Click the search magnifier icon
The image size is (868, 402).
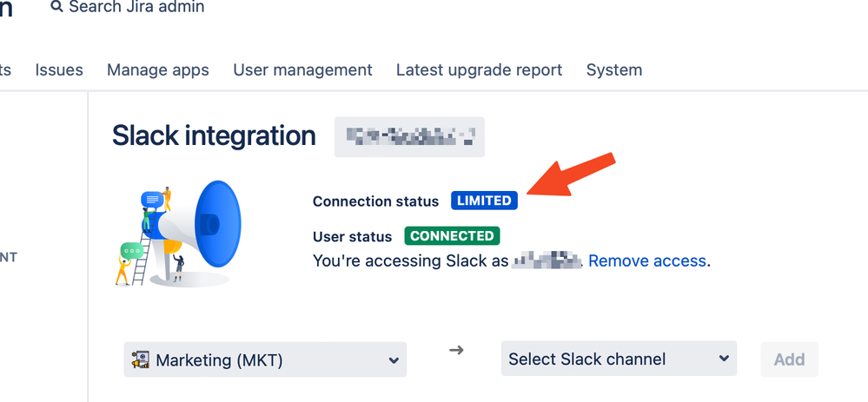pyautogui.click(x=56, y=7)
